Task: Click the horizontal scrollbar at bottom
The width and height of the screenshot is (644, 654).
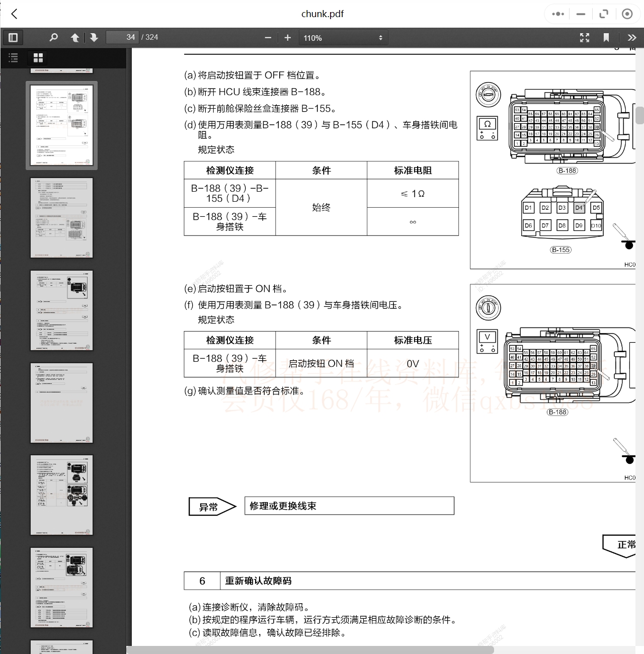Action: (x=310, y=649)
